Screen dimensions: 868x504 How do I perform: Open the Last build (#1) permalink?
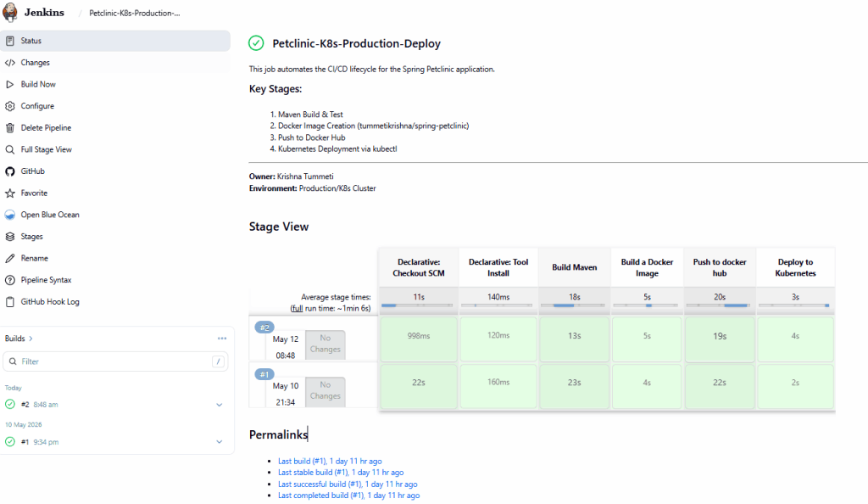coord(330,461)
